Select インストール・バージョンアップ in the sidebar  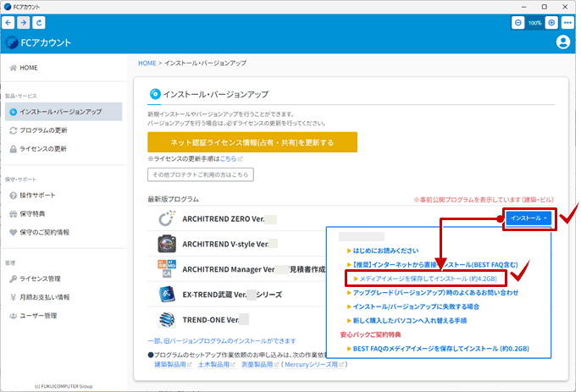(64, 112)
